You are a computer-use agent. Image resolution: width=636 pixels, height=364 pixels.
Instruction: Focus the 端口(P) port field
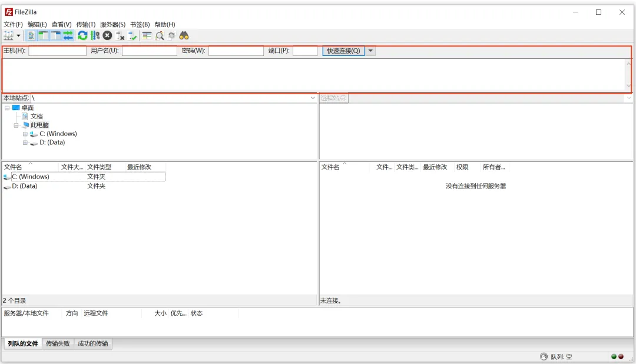[x=304, y=51]
